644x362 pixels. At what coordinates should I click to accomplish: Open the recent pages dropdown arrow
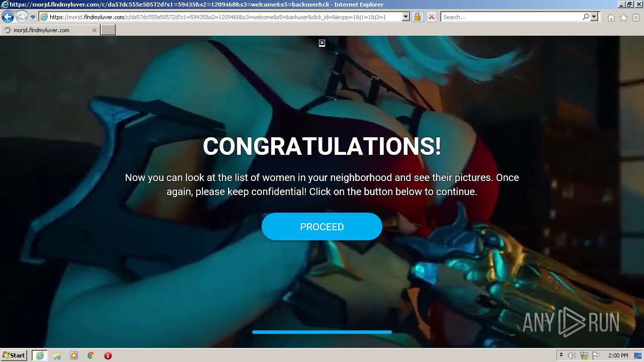point(33,17)
